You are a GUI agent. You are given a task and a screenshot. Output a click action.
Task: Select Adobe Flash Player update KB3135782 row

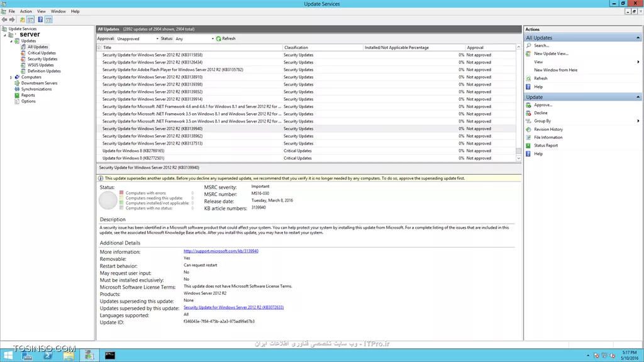(x=306, y=70)
